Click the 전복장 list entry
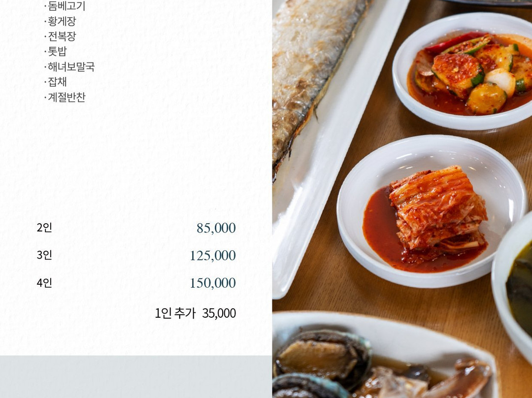The width and height of the screenshot is (532, 398). pyautogui.click(x=62, y=36)
